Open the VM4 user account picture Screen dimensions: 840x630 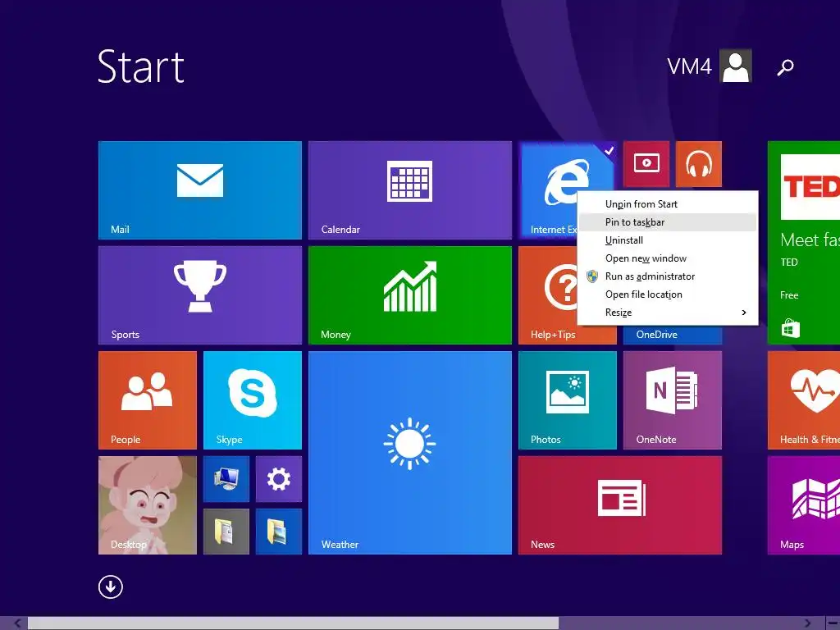pos(736,66)
